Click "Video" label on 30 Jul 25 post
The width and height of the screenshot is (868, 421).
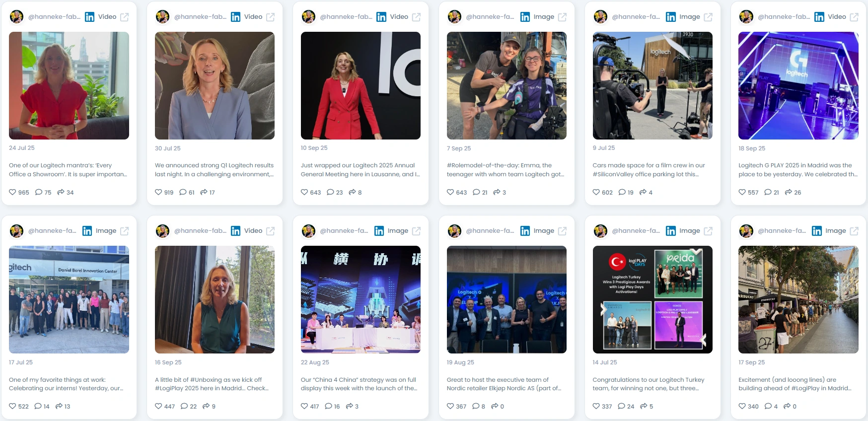(x=253, y=17)
